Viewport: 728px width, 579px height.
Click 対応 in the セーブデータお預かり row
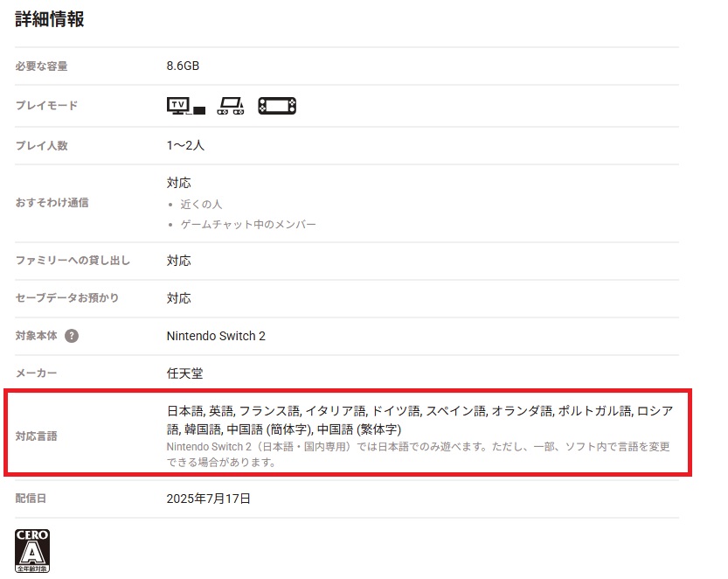pyautogui.click(x=179, y=298)
